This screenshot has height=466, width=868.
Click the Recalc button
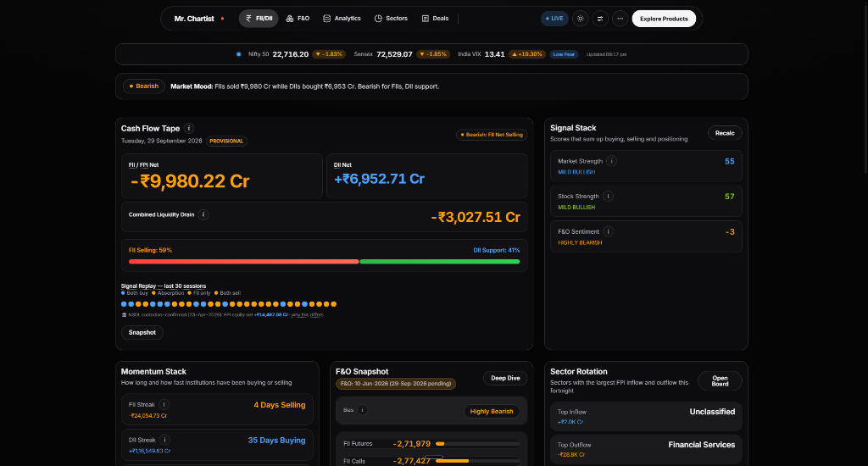coord(725,133)
